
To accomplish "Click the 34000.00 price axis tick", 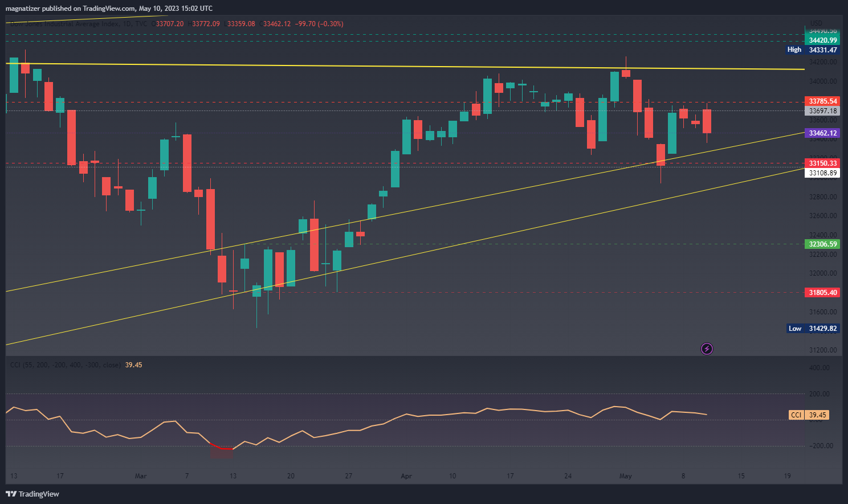I will click(x=823, y=81).
